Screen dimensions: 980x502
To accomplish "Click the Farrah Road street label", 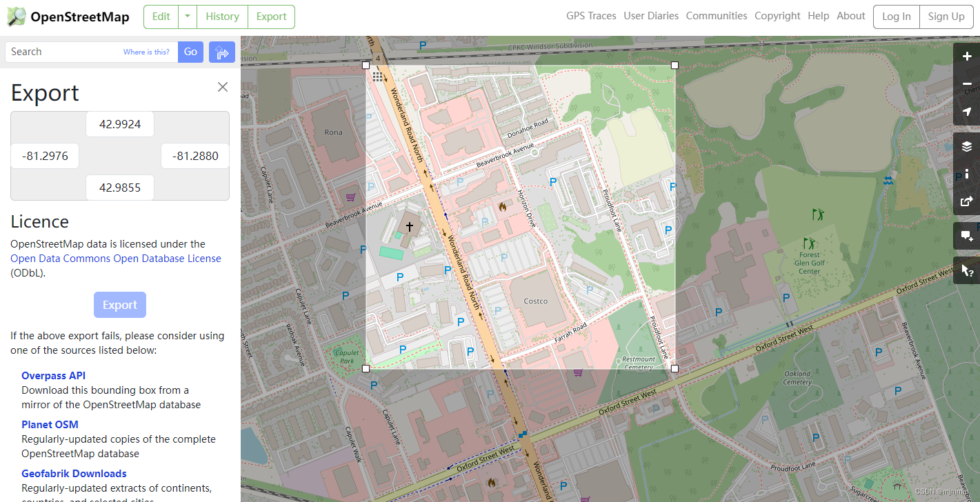I will pyautogui.click(x=570, y=333).
